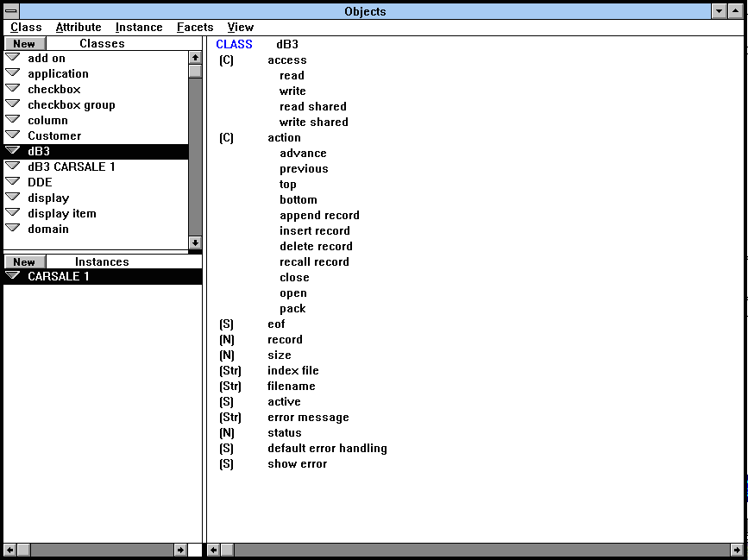
Task: Click the 'previous' action value
Action: tap(304, 169)
